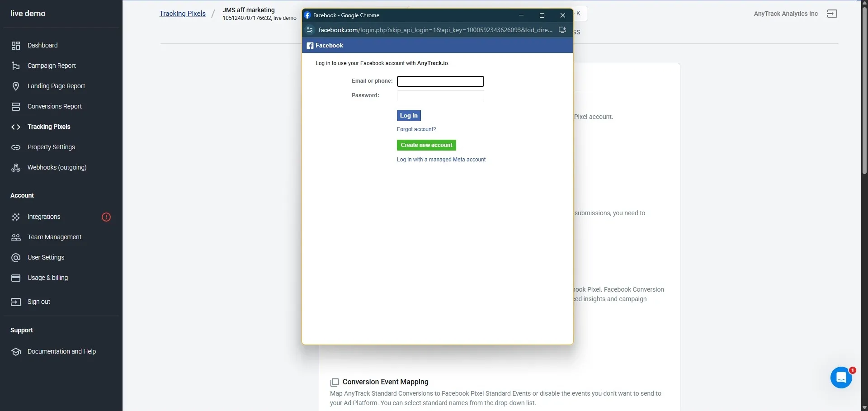This screenshot has width=868, height=411.
Task: Click the page vertical scrollbar
Action: 864,90
